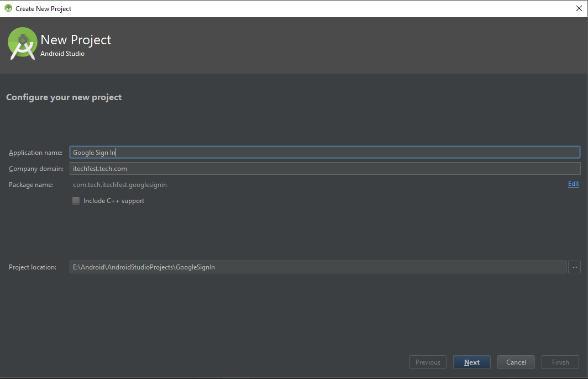This screenshot has height=379, width=588.
Task: Click the New Project heading
Action: pos(75,39)
